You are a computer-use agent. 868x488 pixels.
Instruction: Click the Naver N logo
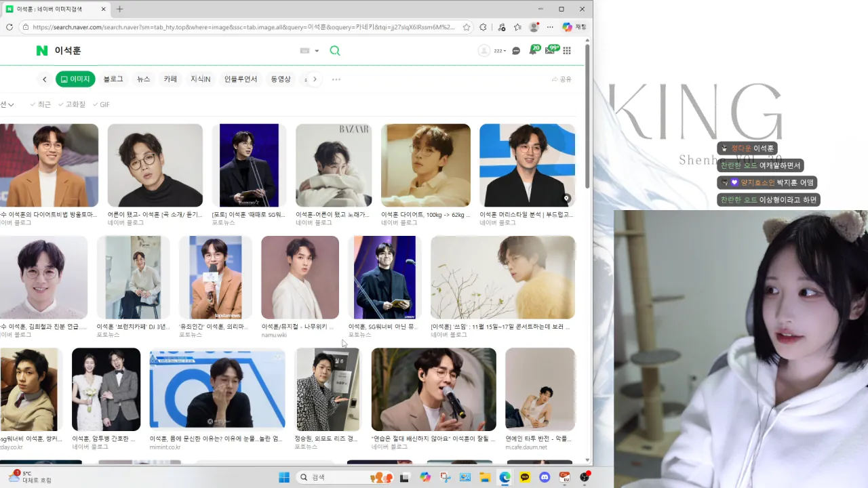(42, 51)
